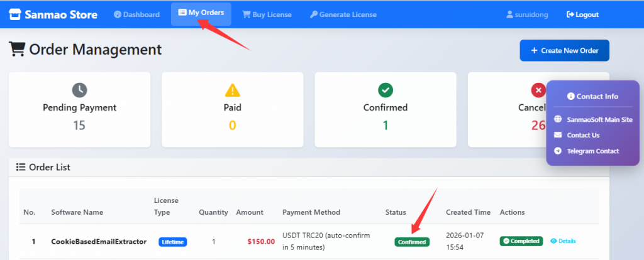Open the Contact Us link
The image size is (644, 260).
(583, 135)
